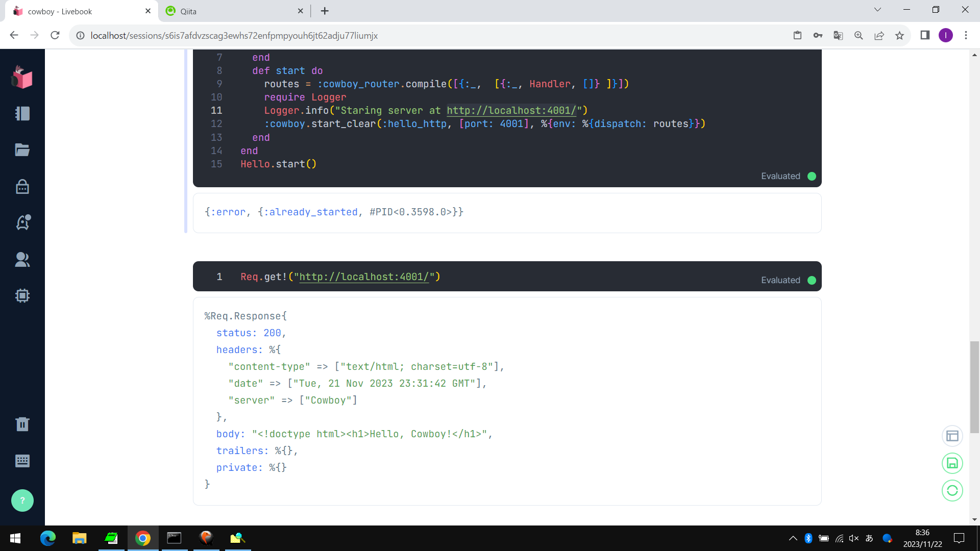Viewport: 980px width, 551px height.
Task: Click the localhost:4001 link in Req.get!
Action: click(x=363, y=277)
